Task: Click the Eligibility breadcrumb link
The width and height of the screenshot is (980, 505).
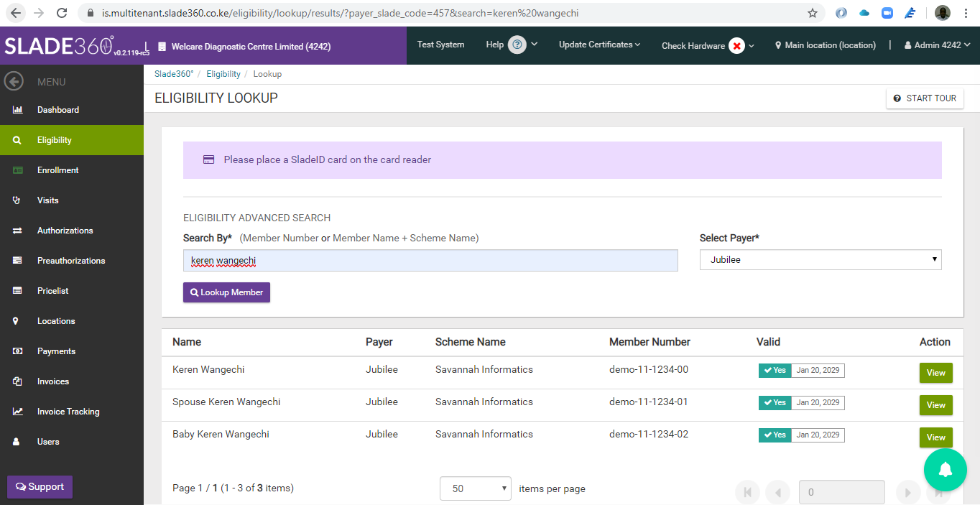Action: tap(223, 74)
